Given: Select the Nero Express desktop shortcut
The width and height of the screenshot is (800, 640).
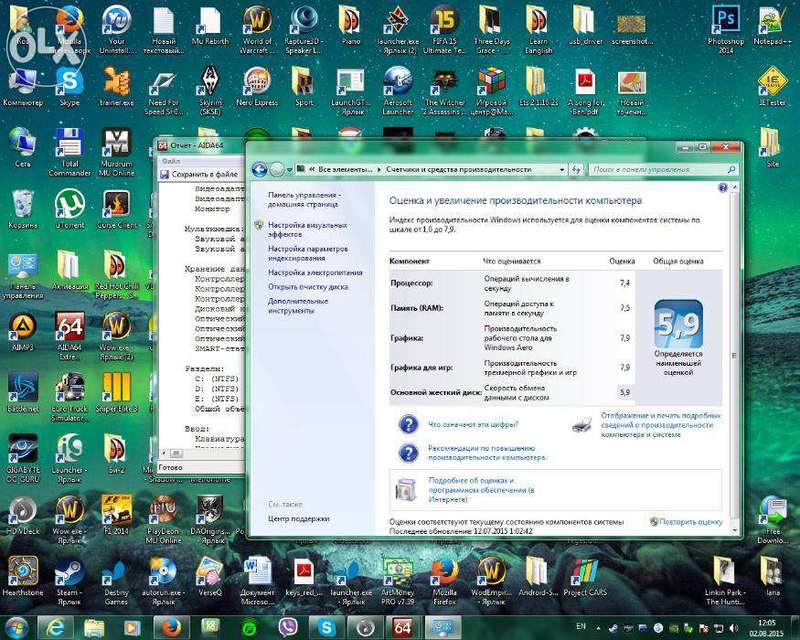Looking at the screenshot, I should [x=255, y=80].
